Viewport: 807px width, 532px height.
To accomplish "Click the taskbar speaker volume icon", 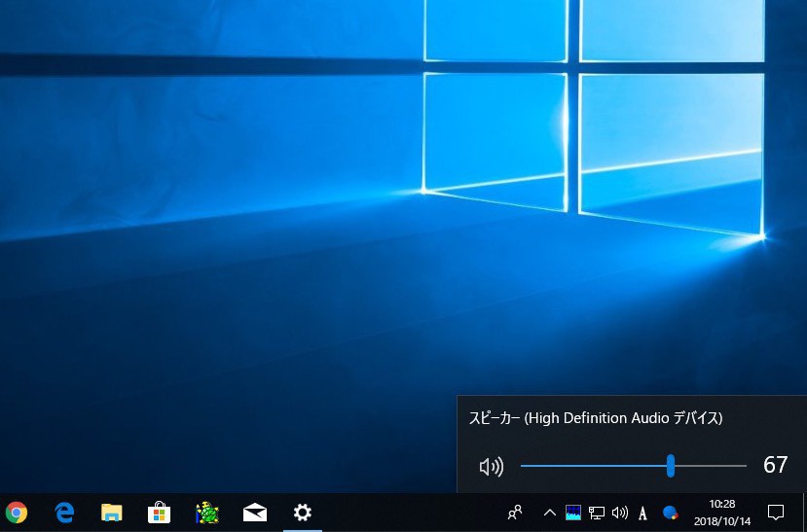I will (x=620, y=513).
